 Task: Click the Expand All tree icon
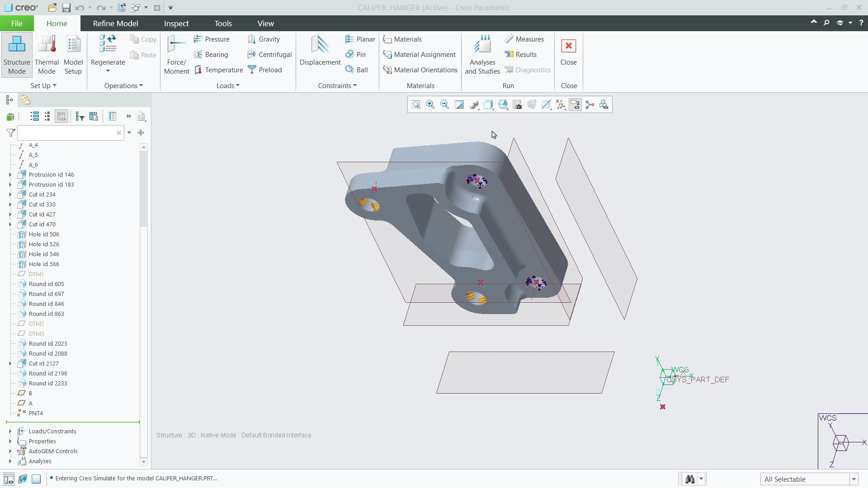coord(34,117)
